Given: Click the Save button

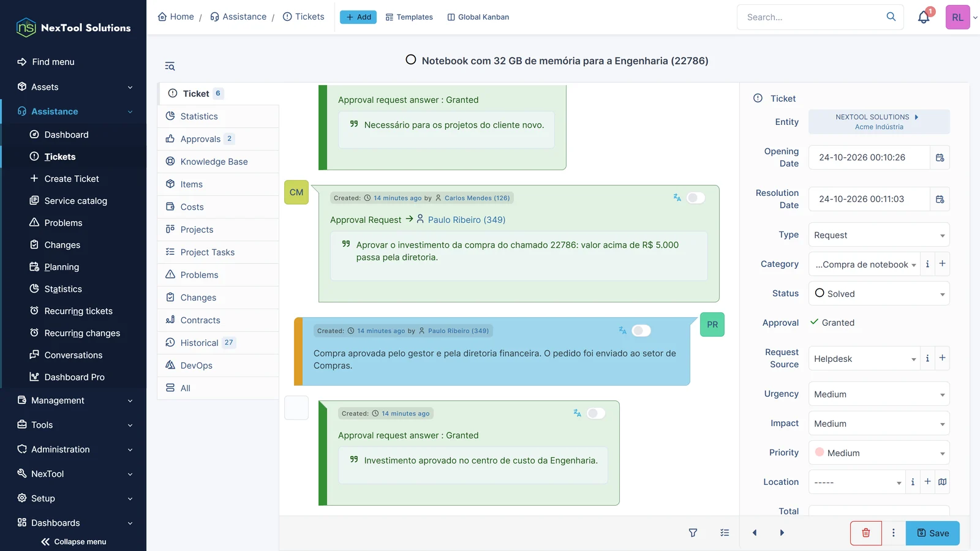Looking at the screenshot, I should pyautogui.click(x=933, y=533).
